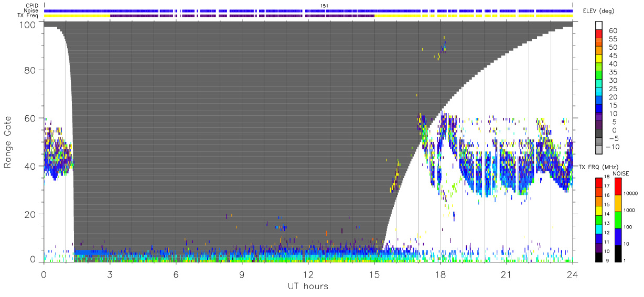Image resolution: width=644 pixels, height=297 pixels.
Task: Select the black segment of TX FRQ colorbar
Action: click(x=598, y=257)
